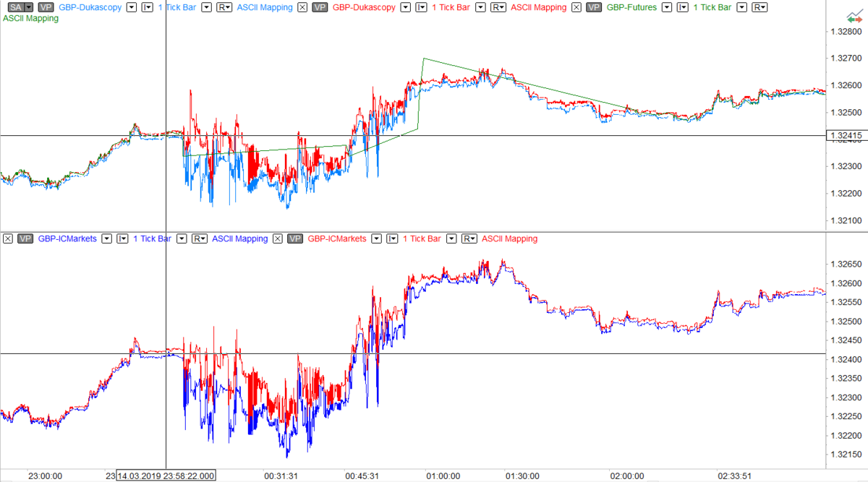
Task: Open the I dropdown for blue GBP-Dukascopy
Action: (147, 7)
